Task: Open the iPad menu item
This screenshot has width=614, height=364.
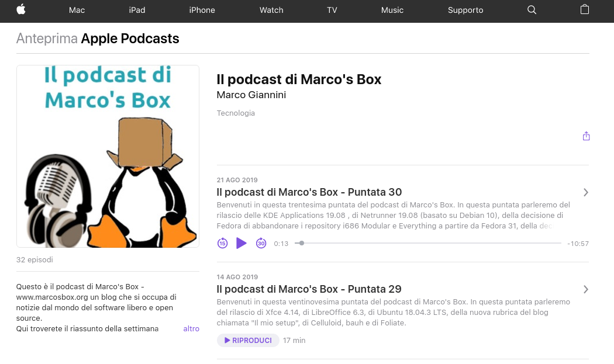Action: (137, 10)
